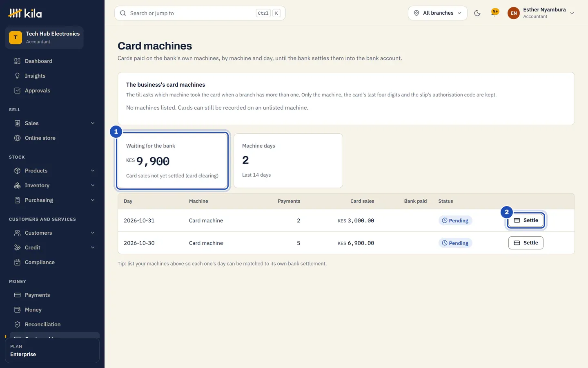Click the Money wallet icon

click(17, 310)
